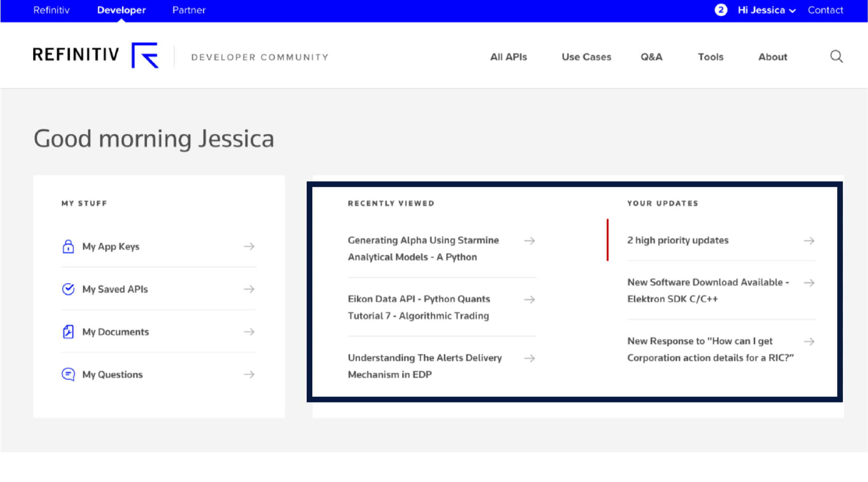Click the My Documents file icon
The image size is (868, 482).
pyautogui.click(x=68, y=332)
